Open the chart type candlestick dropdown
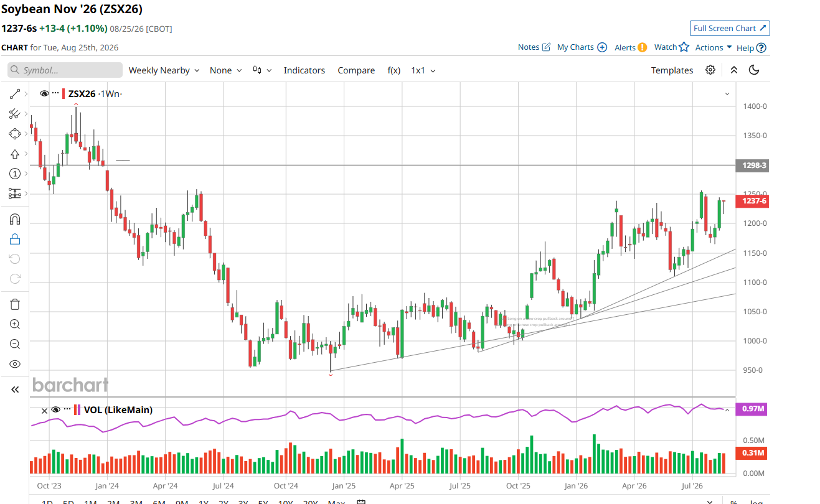Screen dimensions: 820x504 click(x=262, y=70)
